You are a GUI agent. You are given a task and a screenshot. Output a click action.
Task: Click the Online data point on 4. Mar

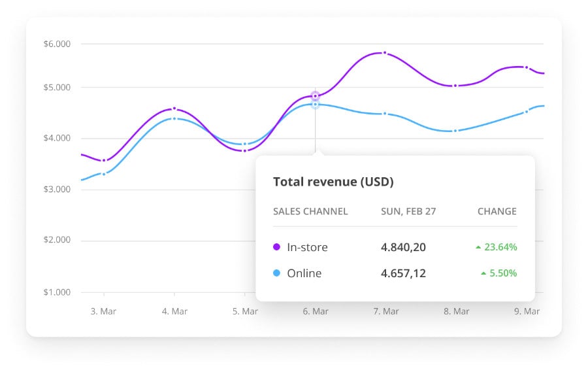(174, 118)
